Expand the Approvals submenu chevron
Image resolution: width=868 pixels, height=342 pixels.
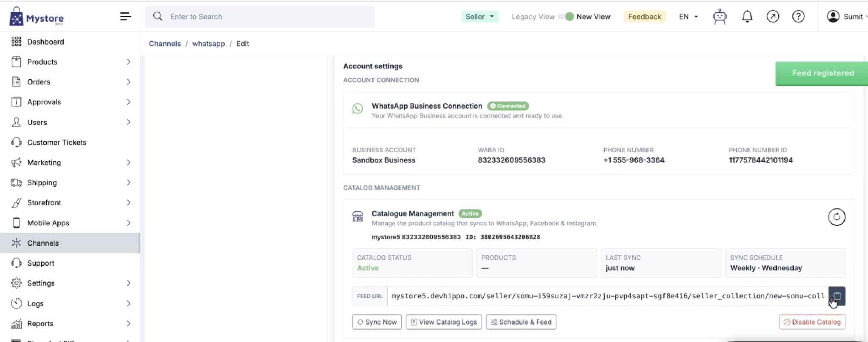(x=129, y=102)
